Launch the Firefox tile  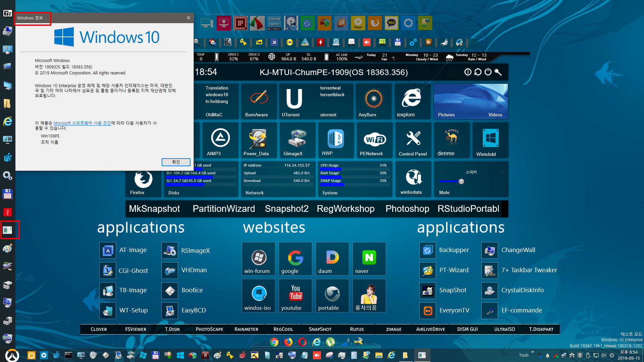point(143,181)
